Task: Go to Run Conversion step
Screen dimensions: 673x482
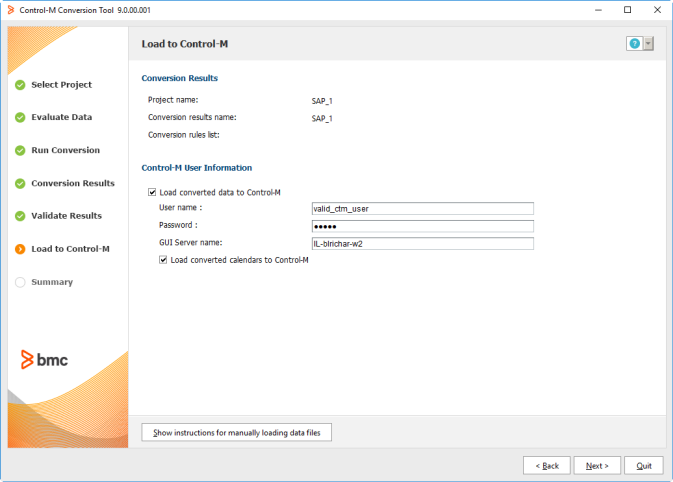Action: [x=65, y=150]
